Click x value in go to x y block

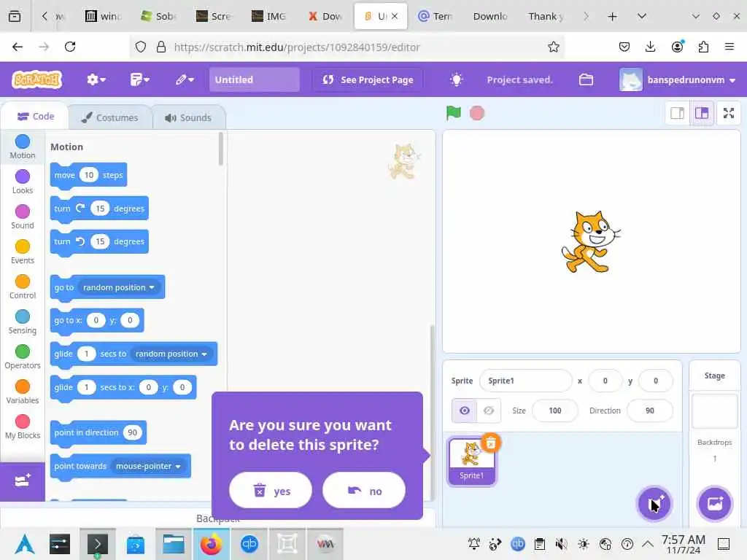pyautogui.click(x=96, y=320)
